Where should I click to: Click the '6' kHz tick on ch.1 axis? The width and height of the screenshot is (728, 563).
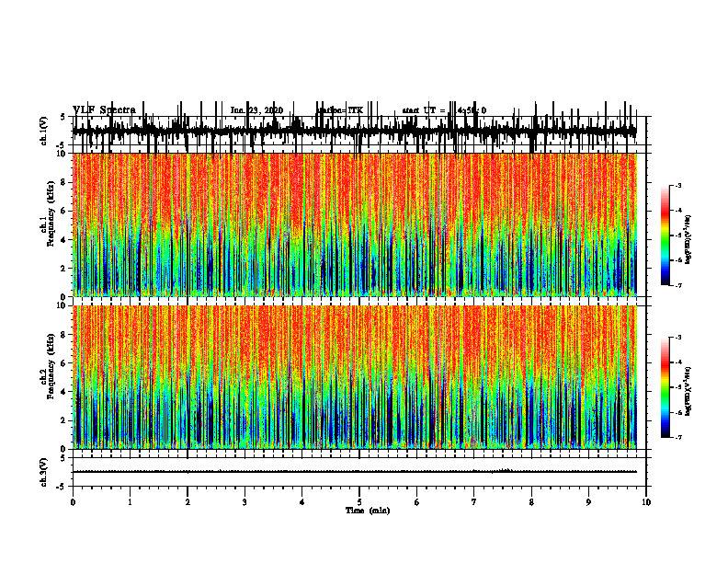click(64, 212)
